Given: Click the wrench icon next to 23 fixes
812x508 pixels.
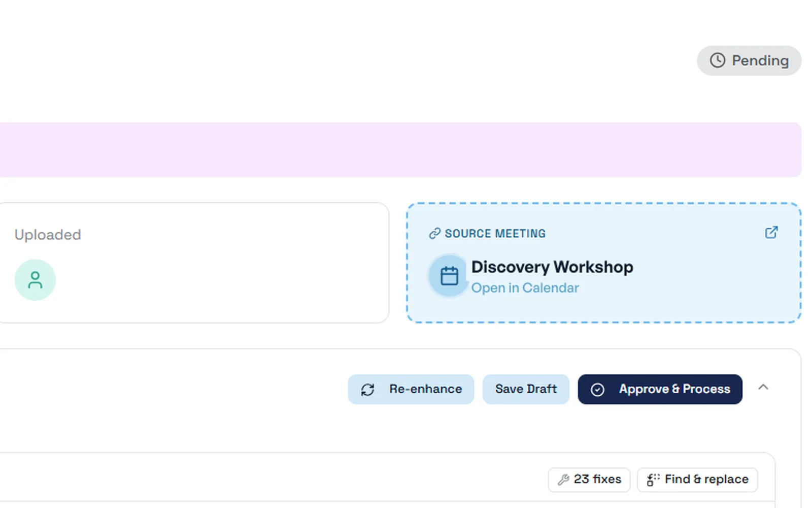Looking at the screenshot, I should point(563,480).
